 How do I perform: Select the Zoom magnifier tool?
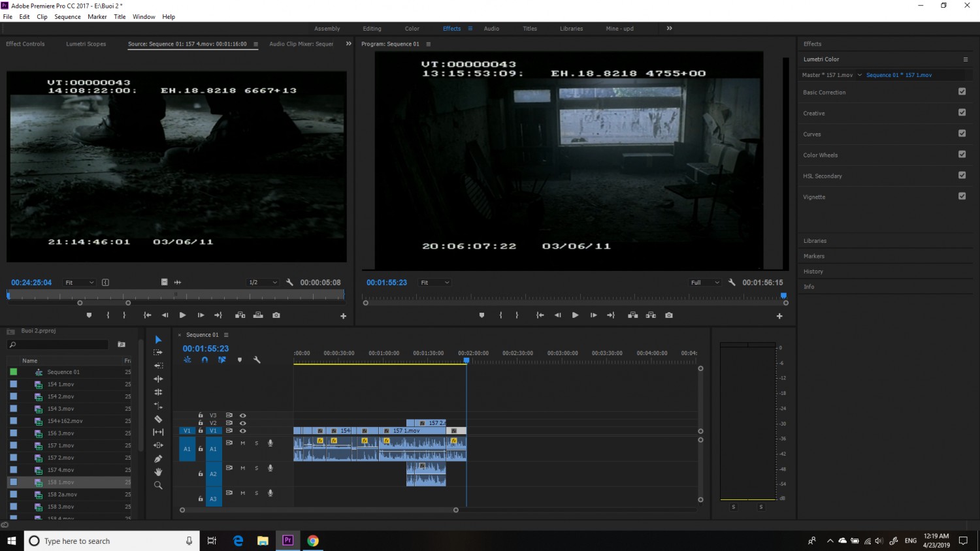point(158,485)
